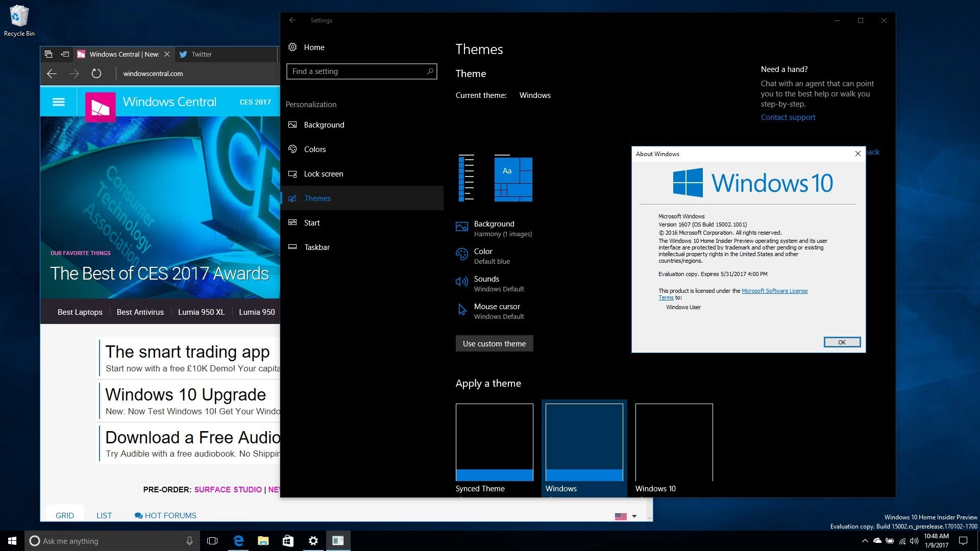Viewport: 980px width, 551px height.
Task: Open the Background picture theme setting
Action: pyautogui.click(x=461, y=227)
